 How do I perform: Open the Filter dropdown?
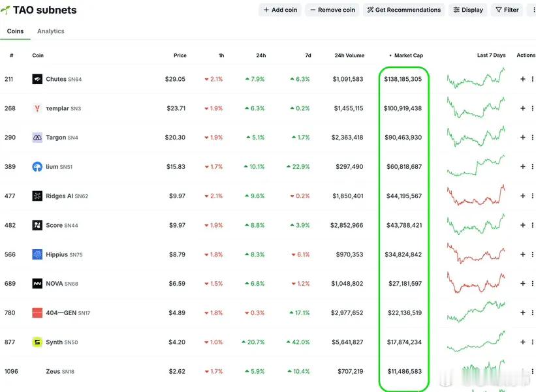[506, 10]
